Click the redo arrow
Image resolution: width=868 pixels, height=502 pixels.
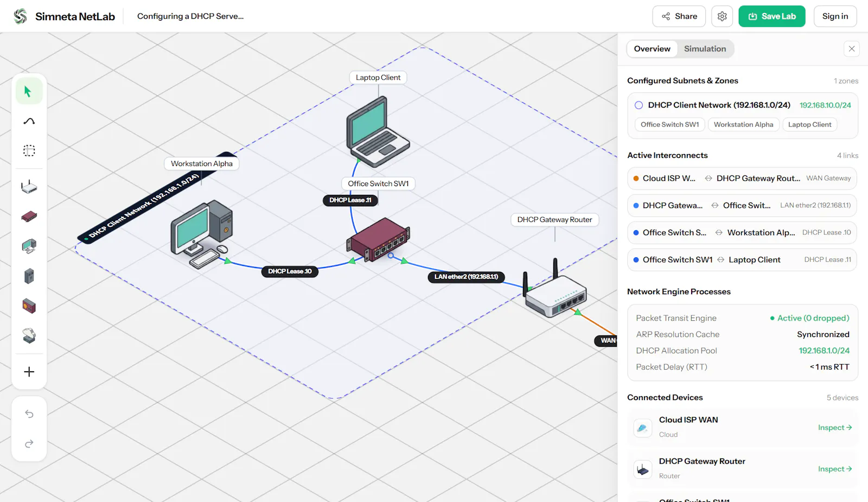coord(29,444)
